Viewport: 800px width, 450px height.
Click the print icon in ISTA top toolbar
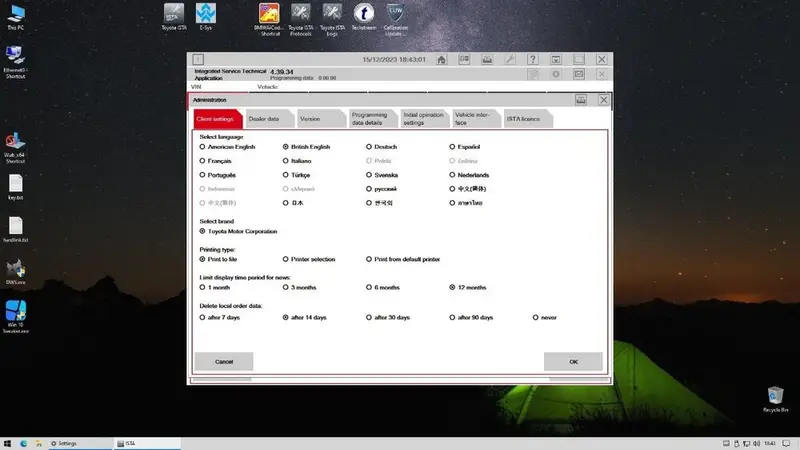click(x=487, y=60)
